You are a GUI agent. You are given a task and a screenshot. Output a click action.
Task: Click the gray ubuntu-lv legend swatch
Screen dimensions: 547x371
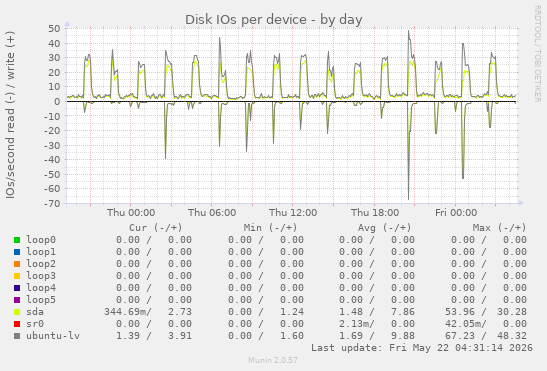pyautogui.click(x=17, y=336)
